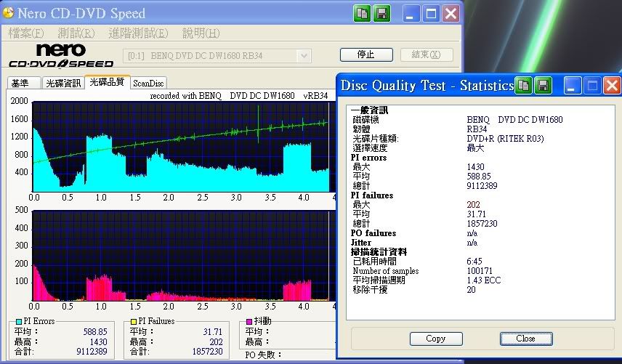Click the elapsed time value 6:45
622x364 pixels.
(x=474, y=262)
